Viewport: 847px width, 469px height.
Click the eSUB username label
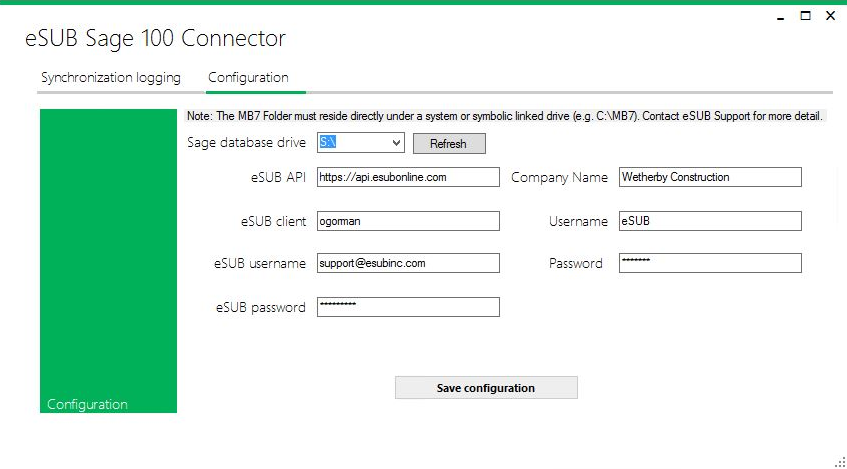(260, 264)
